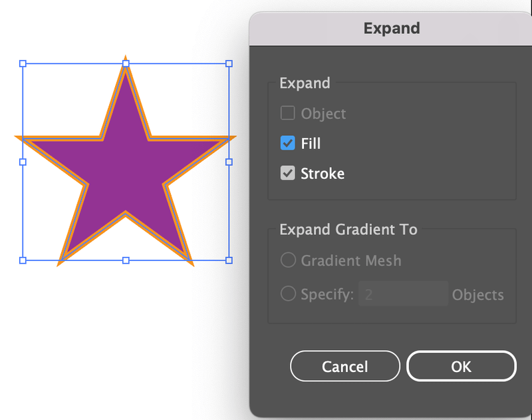Viewport: 532px width, 420px height.
Task: Click the Specify objects number field
Action: click(403, 294)
